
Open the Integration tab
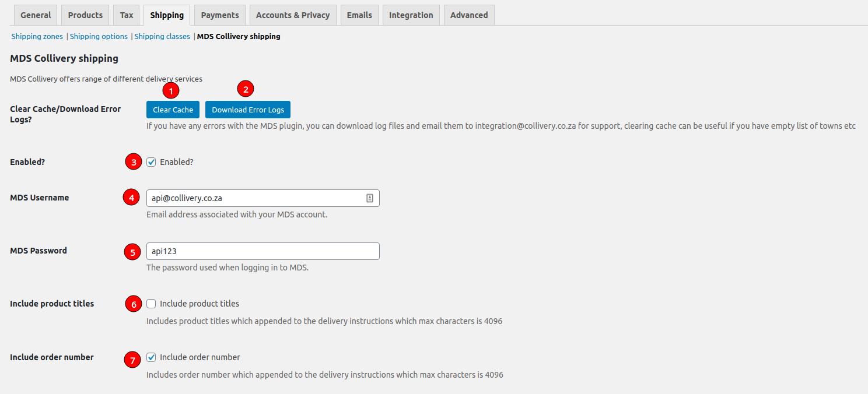[x=411, y=15]
